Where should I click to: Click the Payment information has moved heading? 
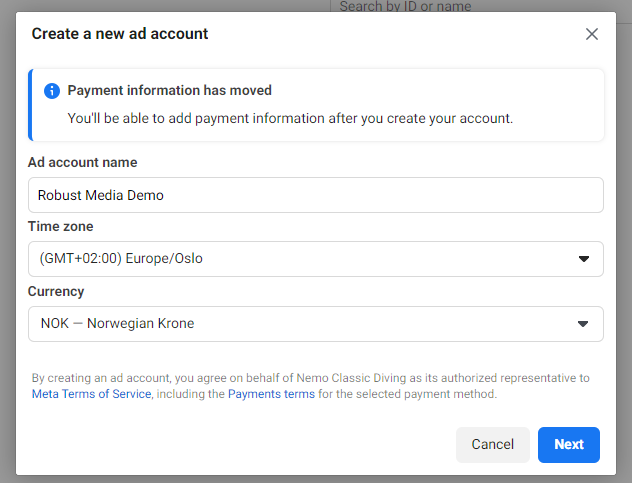170,91
